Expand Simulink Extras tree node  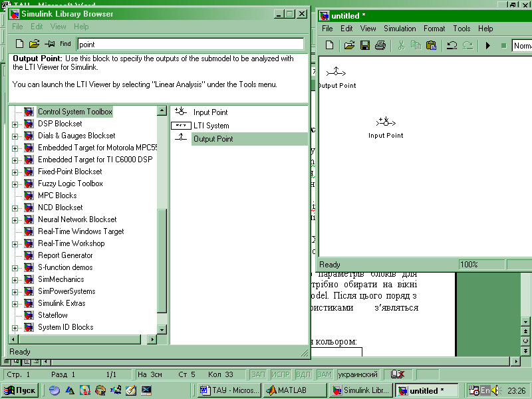[x=15, y=304]
